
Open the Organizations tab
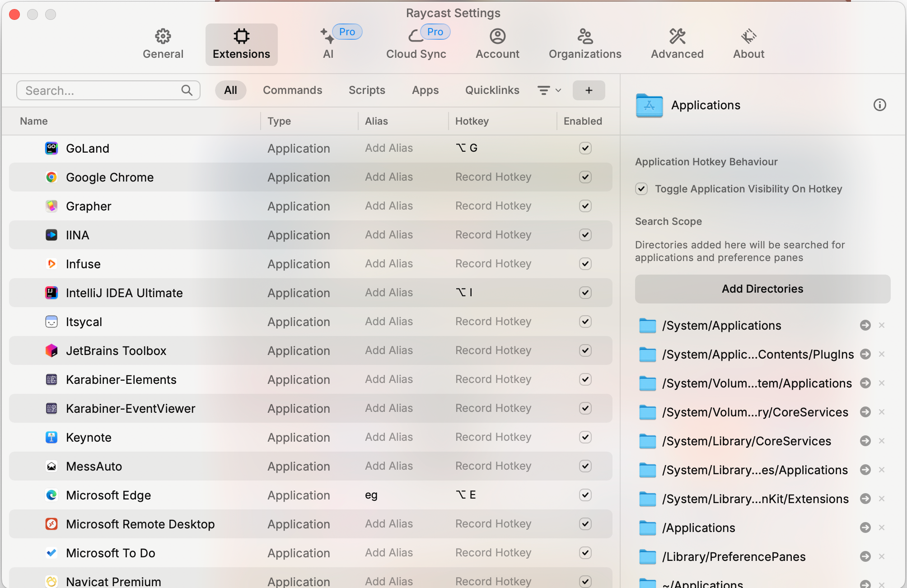[x=585, y=44]
